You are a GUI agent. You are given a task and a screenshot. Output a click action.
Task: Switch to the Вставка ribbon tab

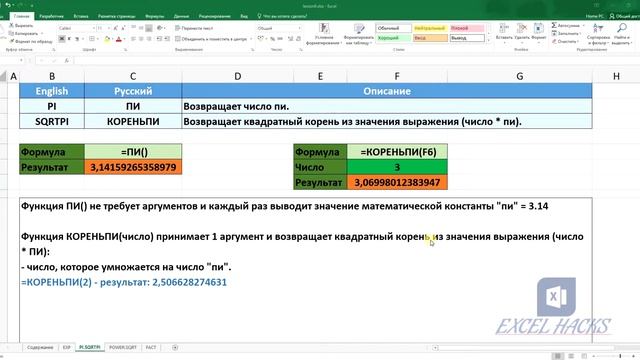(81, 16)
